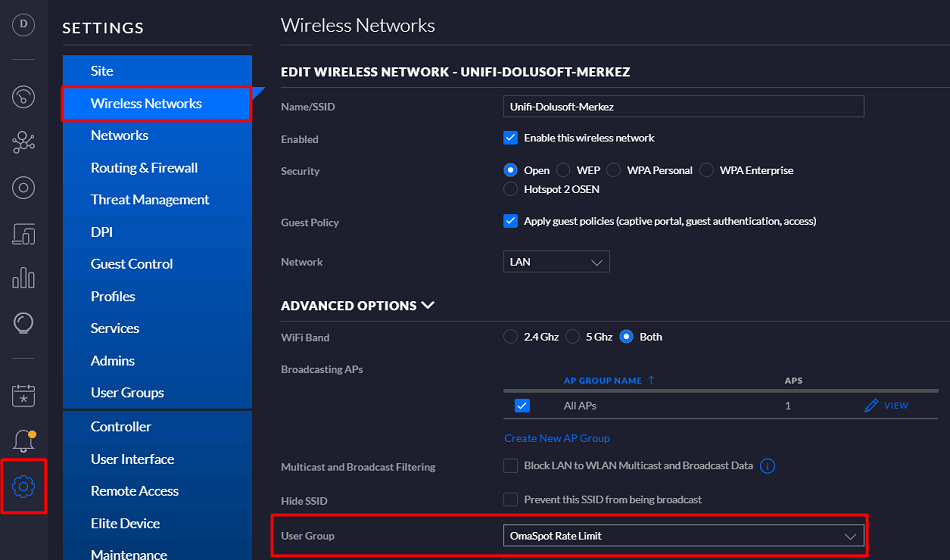This screenshot has height=560, width=950.
Task: Open the Networks settings item
Action: click(157, 135)
